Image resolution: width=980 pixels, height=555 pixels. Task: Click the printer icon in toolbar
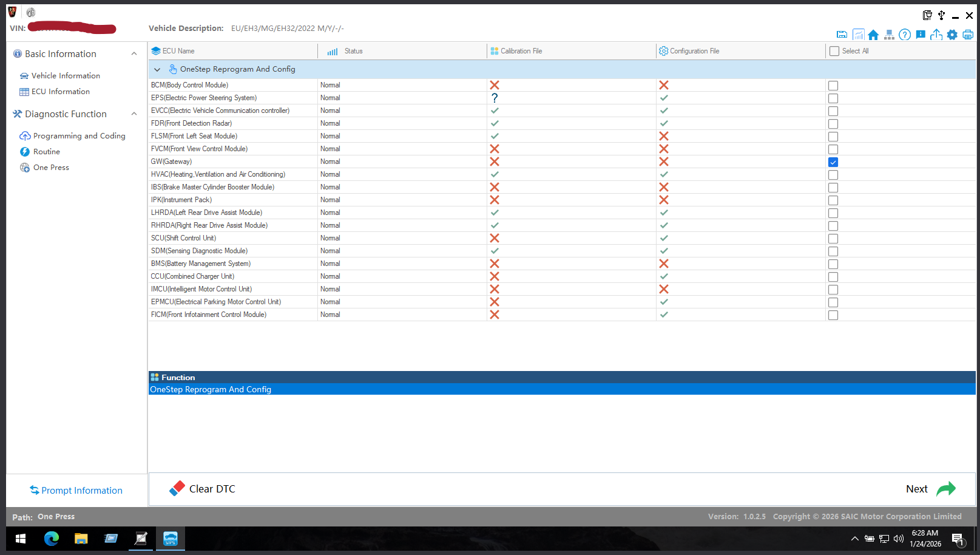pos(968,35)
